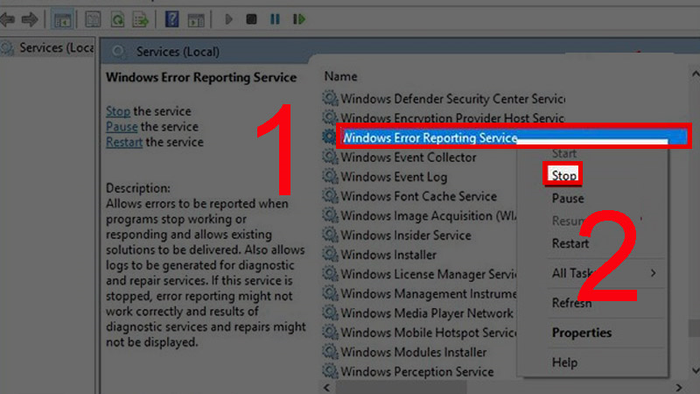Click the Back arrow toolbar icon
This screenshot has height=394, width=700.
tap(8, 19)
